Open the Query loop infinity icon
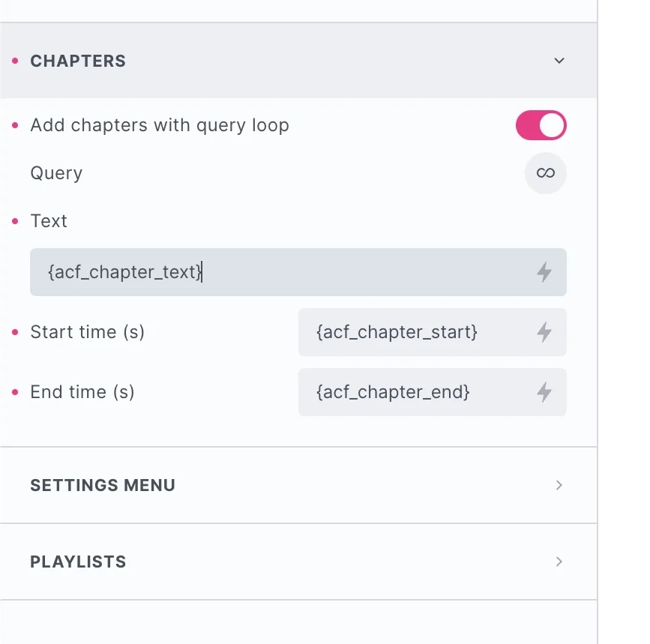Viewport: 650px width, 644px height. point(545,173)
